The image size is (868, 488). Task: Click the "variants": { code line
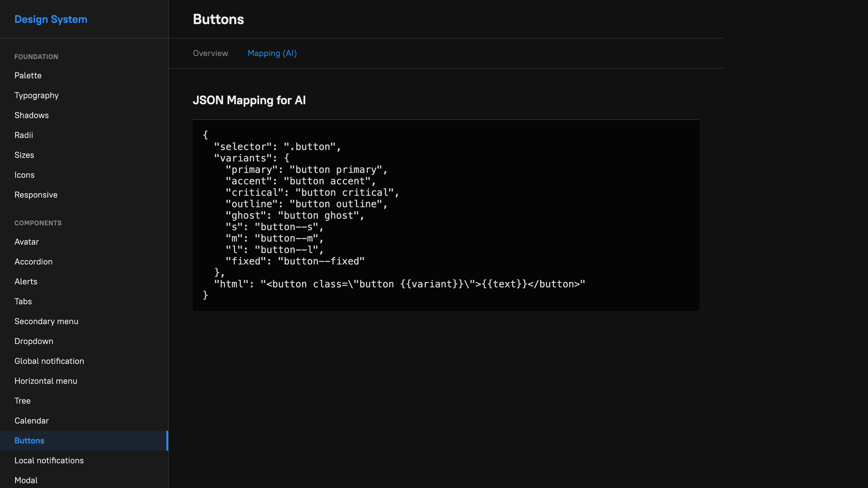(252, 158)
